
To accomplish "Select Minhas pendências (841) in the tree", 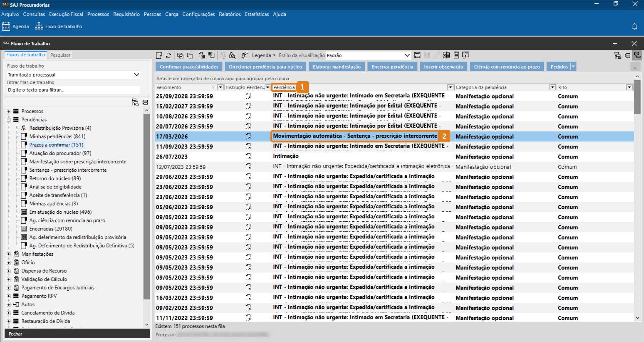I will pyautogui.click(x=57, y=136).
